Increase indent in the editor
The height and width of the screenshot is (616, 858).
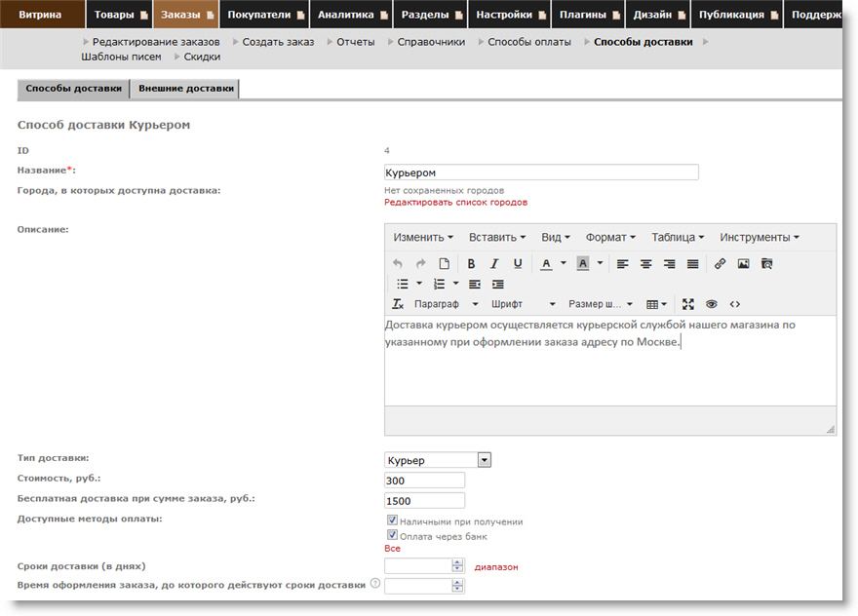[x=498, y=284]
